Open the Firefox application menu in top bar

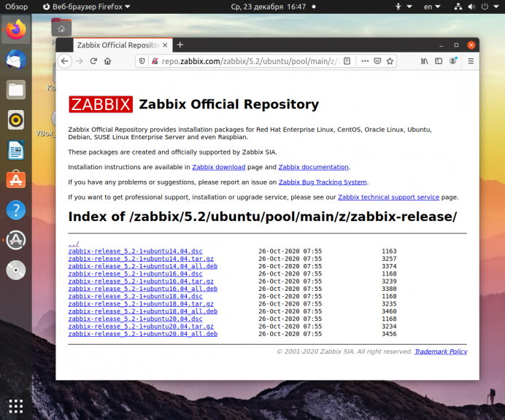point(86,7)
